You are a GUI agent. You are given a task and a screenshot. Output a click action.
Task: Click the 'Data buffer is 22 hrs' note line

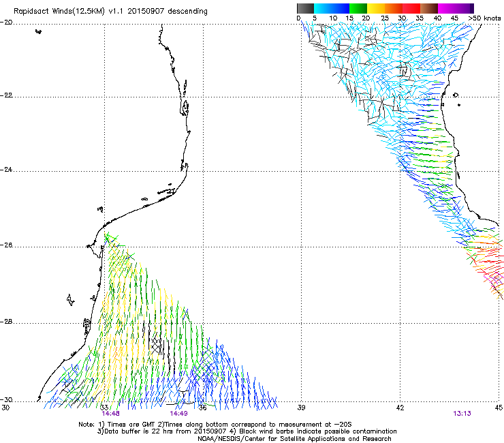247,431
